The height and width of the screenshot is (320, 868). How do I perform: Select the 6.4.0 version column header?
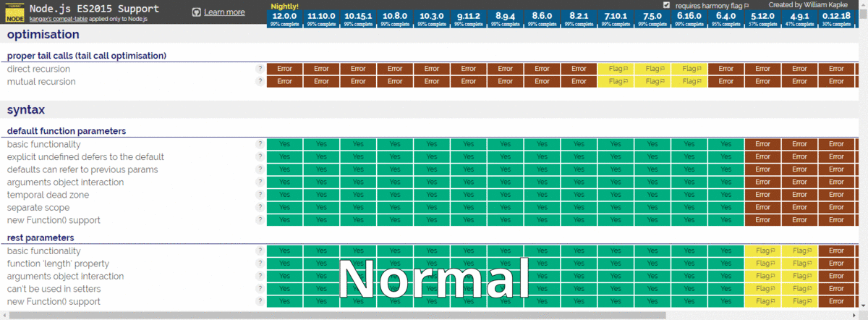click(726, 18)
